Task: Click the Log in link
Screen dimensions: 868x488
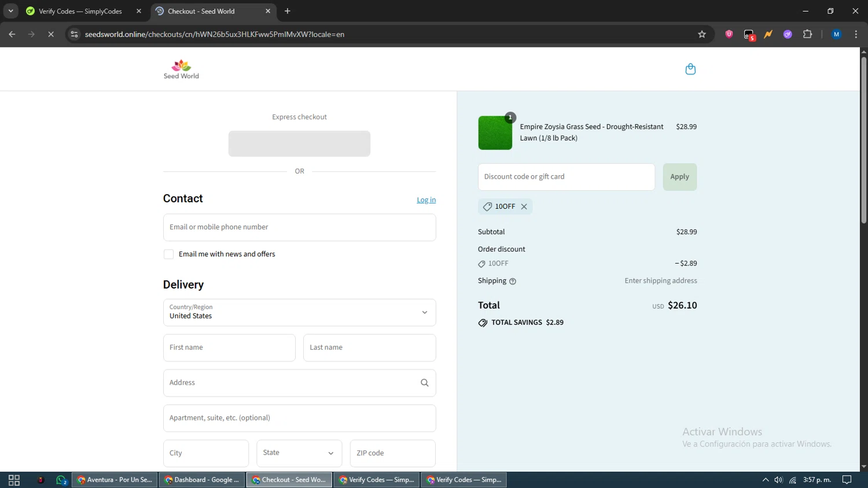Action: click(426, 200)
